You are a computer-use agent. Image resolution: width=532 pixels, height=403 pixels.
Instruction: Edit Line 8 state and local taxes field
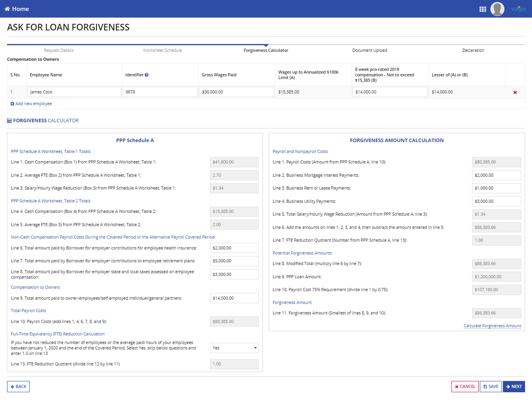(234, 274)
